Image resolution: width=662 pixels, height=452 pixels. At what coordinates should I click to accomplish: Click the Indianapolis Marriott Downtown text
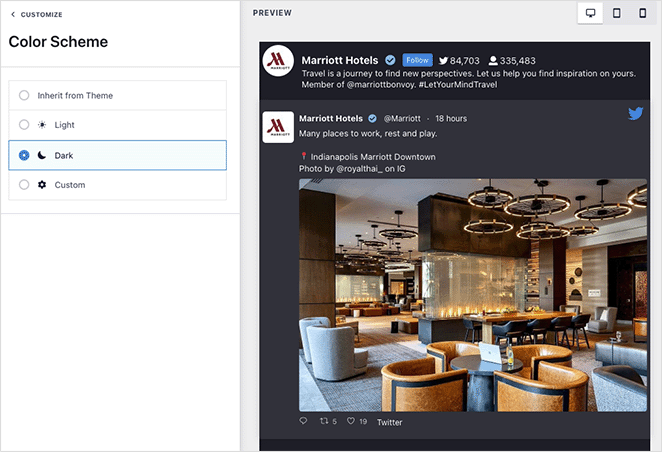pyautogui.click(x=373, y=157)
